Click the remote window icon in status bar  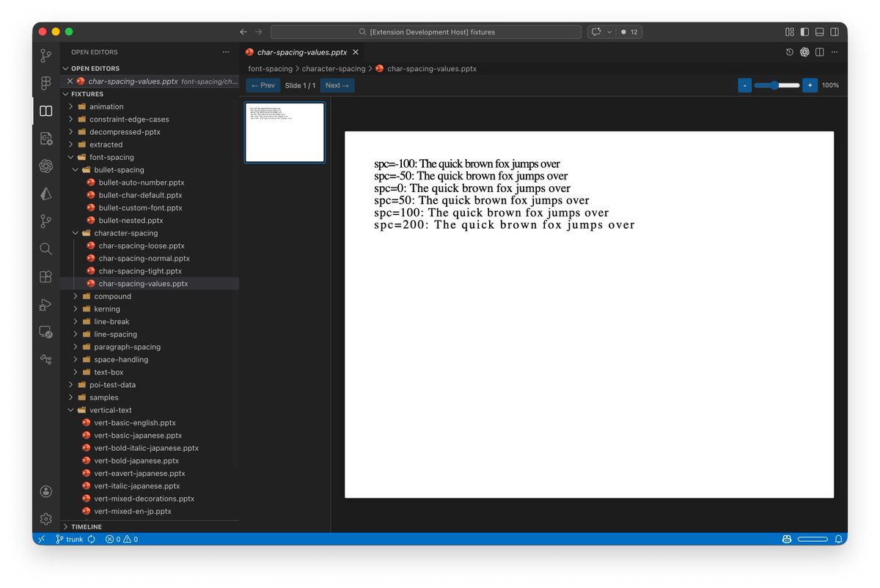(42, 539)
